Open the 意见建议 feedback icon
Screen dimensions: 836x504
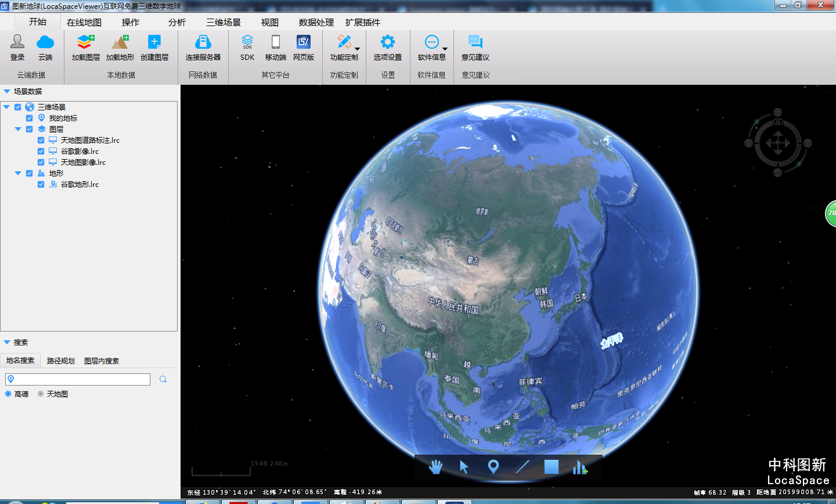pos(475,42)
